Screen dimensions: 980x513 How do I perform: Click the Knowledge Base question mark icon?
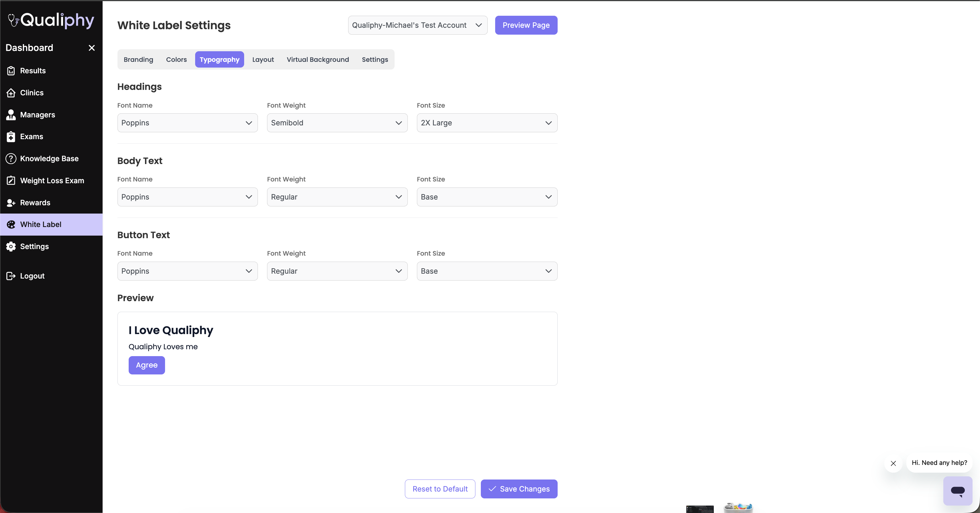[11, 159]
